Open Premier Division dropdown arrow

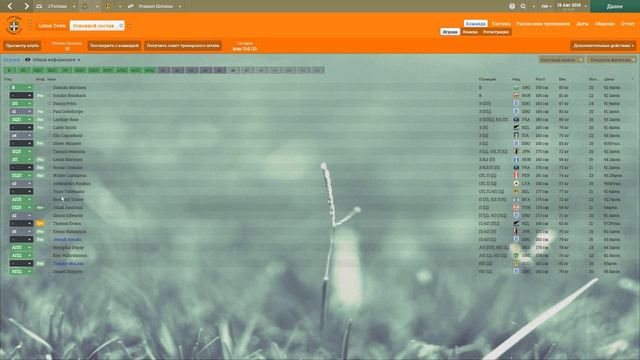(x=180, y=6)
